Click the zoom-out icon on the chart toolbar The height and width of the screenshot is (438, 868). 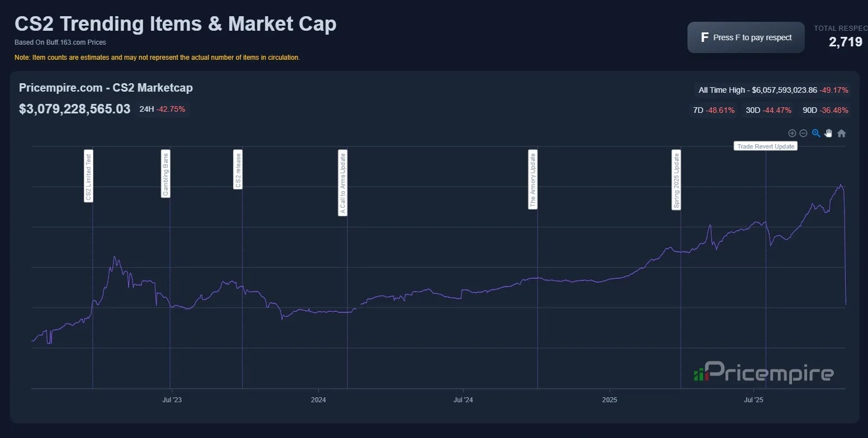click(803, 133)
